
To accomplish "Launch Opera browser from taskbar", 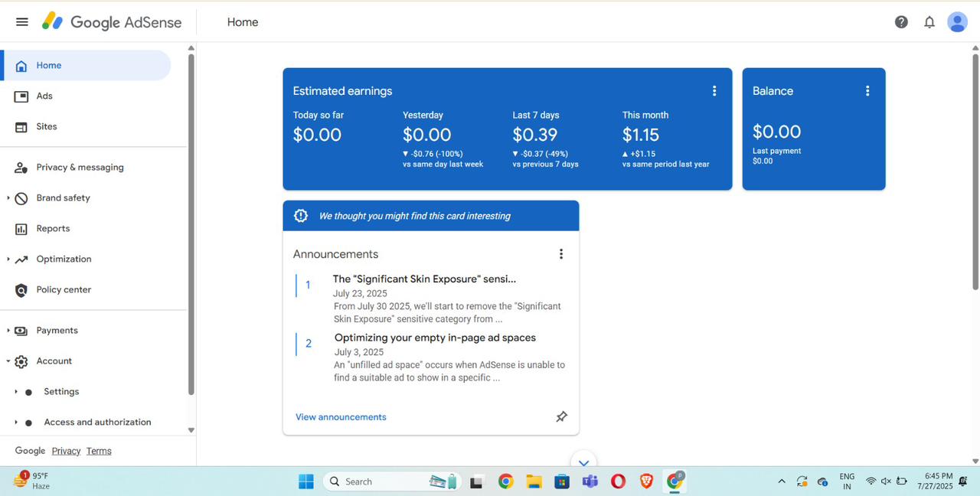I will (x=618, y=481).
